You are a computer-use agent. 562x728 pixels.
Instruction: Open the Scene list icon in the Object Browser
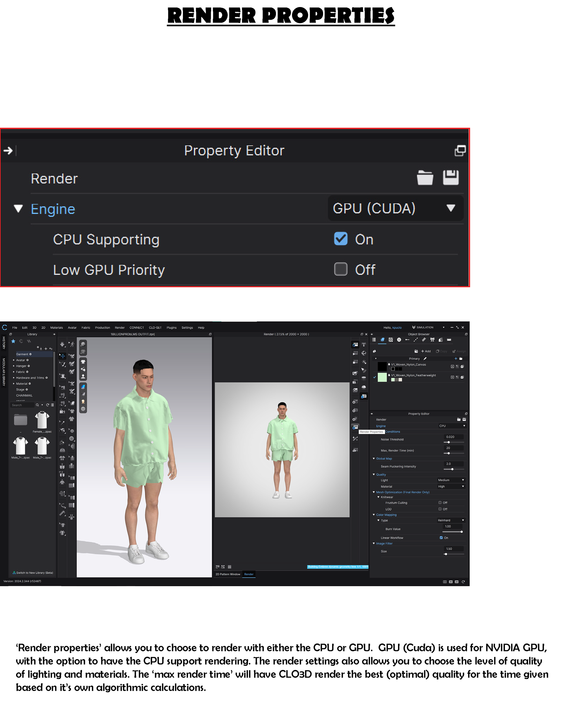point(374,340)
